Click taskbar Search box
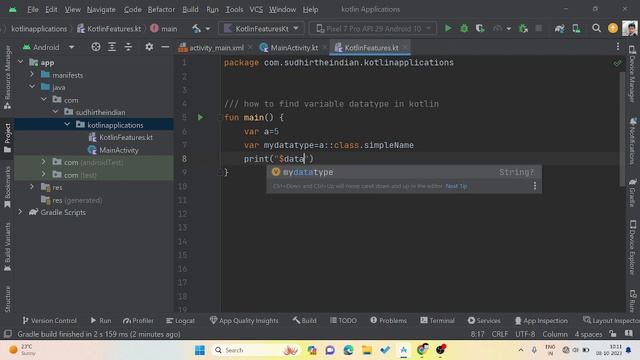The width and height of the screenshot is (640, 360). tap(255, 350)
